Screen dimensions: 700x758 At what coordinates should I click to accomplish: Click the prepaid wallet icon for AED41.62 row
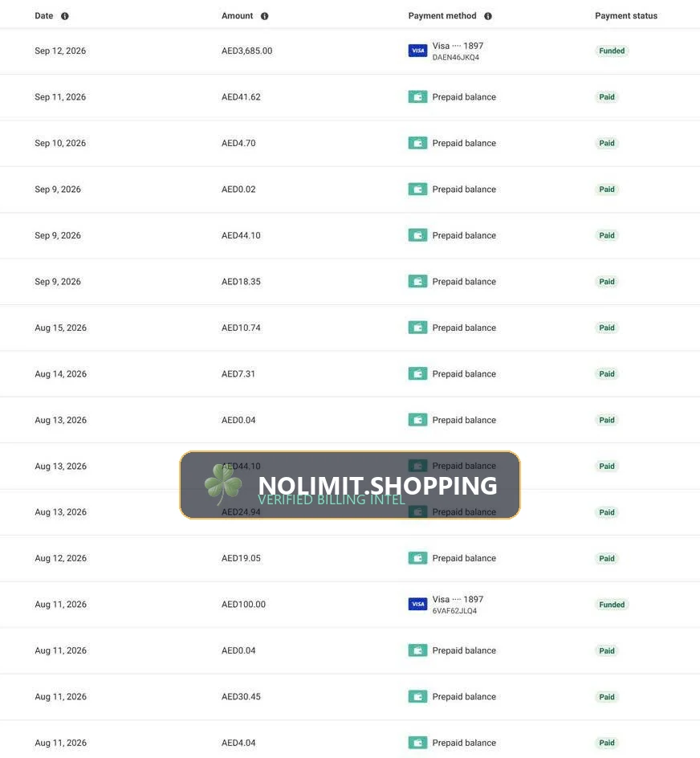[x=417, y=96]
